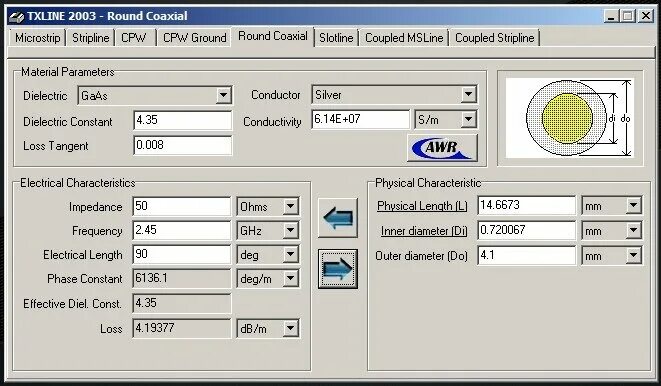
Task: Click the Phase Constant value field
Action: [182, 278]
